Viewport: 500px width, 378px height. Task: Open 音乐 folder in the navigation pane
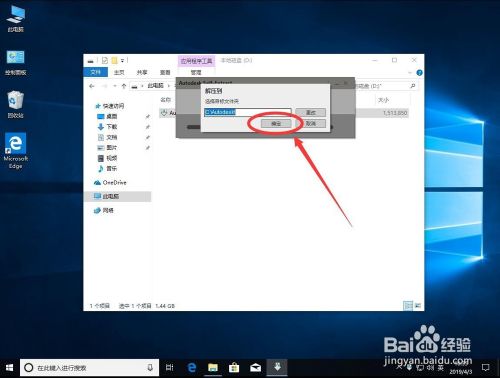(112, 168)
